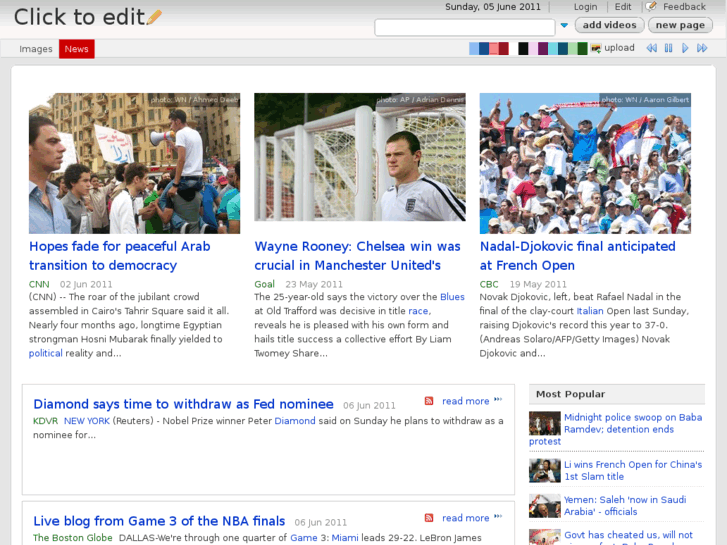Click the new page button
The width and height of the screenshot is (727, 545).
(680, 25)
